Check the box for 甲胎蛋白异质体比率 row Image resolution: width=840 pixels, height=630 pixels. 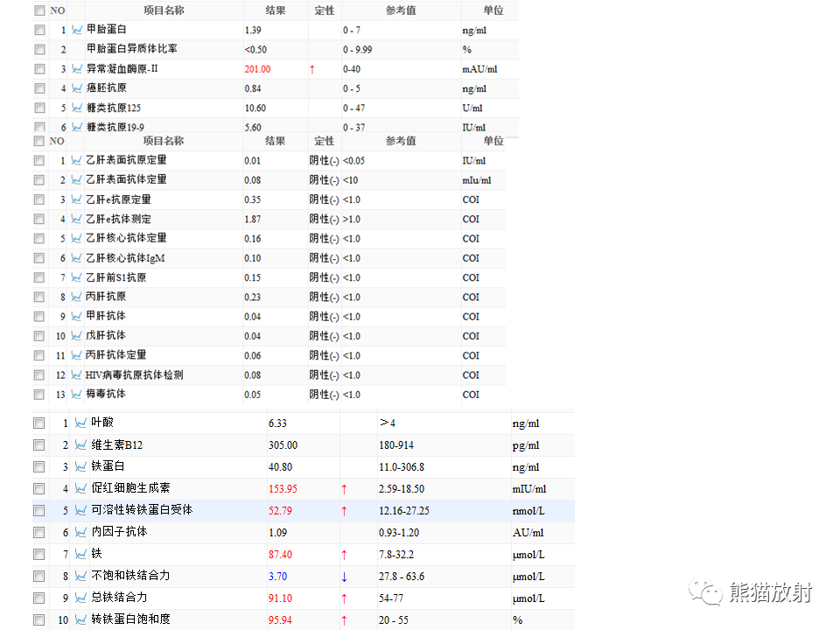pos(39,49)
